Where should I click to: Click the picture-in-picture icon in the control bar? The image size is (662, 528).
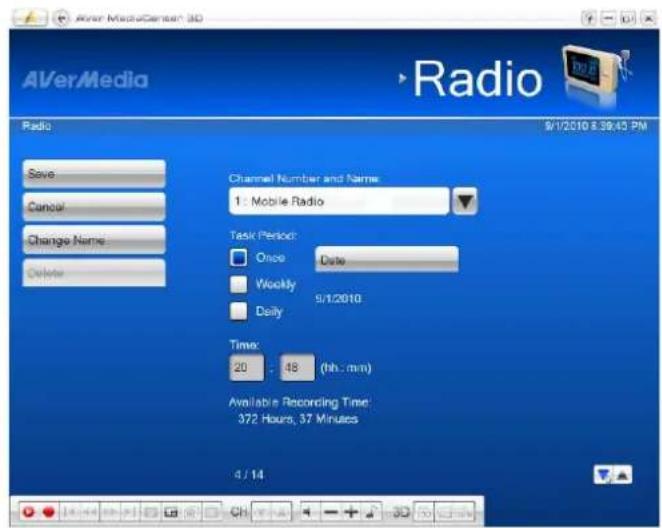coord(171,512)
